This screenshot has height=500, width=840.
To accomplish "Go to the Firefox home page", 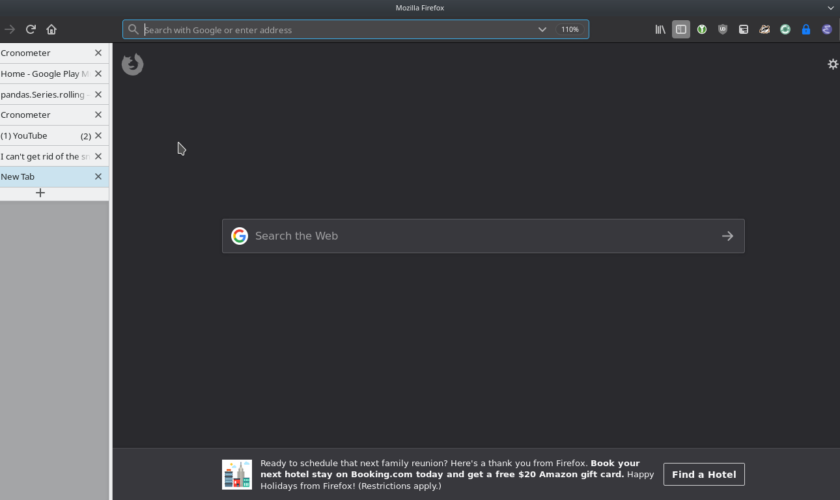I will pos(51,29).
